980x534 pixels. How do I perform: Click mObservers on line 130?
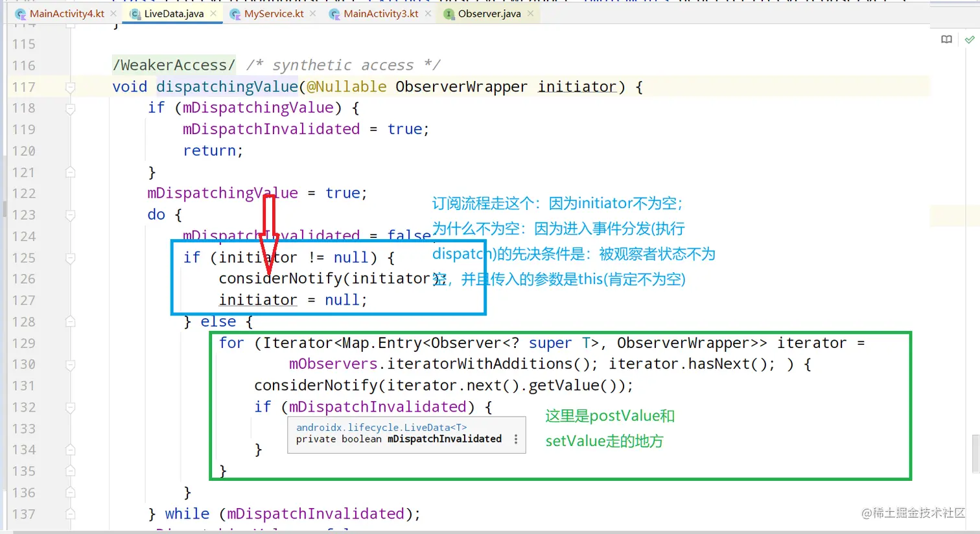pos(333,364)
